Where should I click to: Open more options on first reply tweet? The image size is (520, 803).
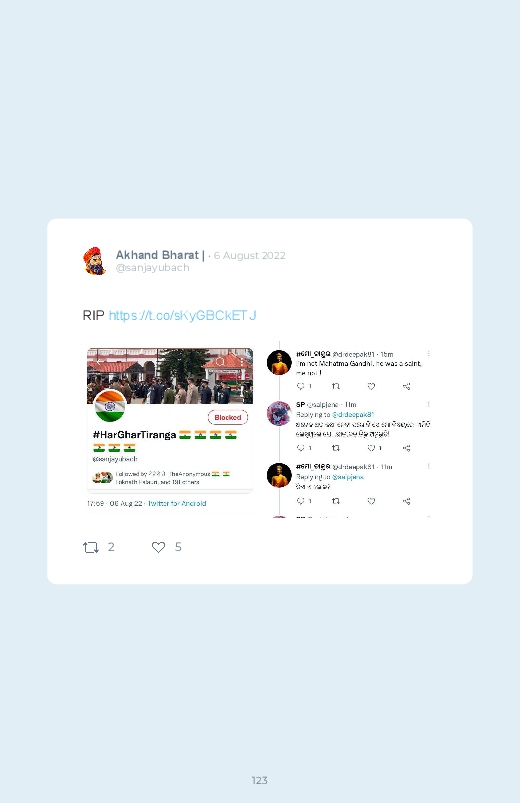(x=428, y=353)
